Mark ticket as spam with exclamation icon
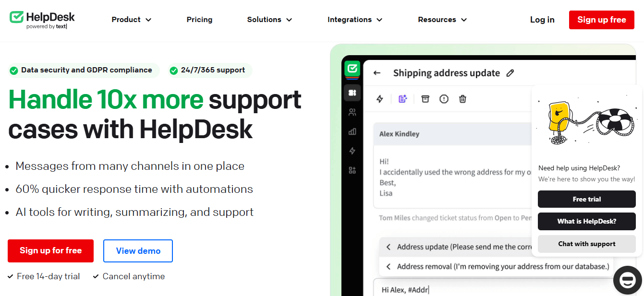 pyautogui.click(x=444, y=98)
